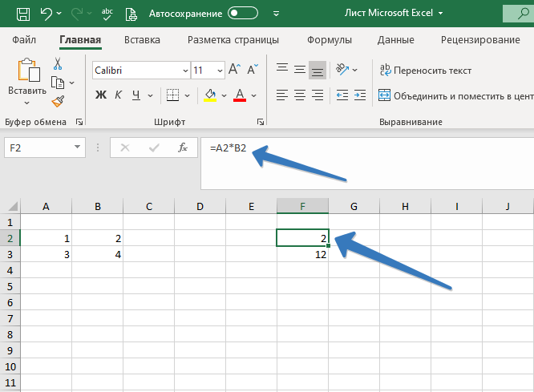Apply cell borders with the borders icon
This screenshot has width=534, height=392.
pos(172,95)
